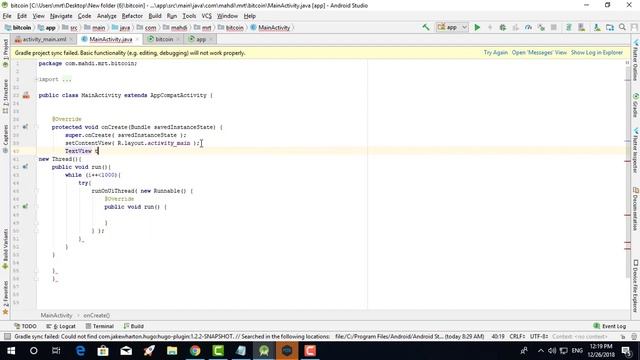Switch to the bitcoin editor tab
The image size is (640, 360).
(x=164, y=39)
